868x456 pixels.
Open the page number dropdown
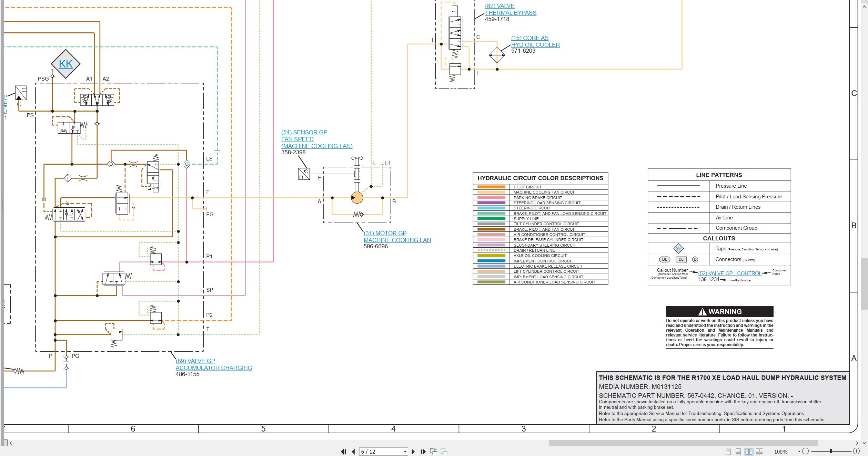pyautogui.click(x=405, y=452)
